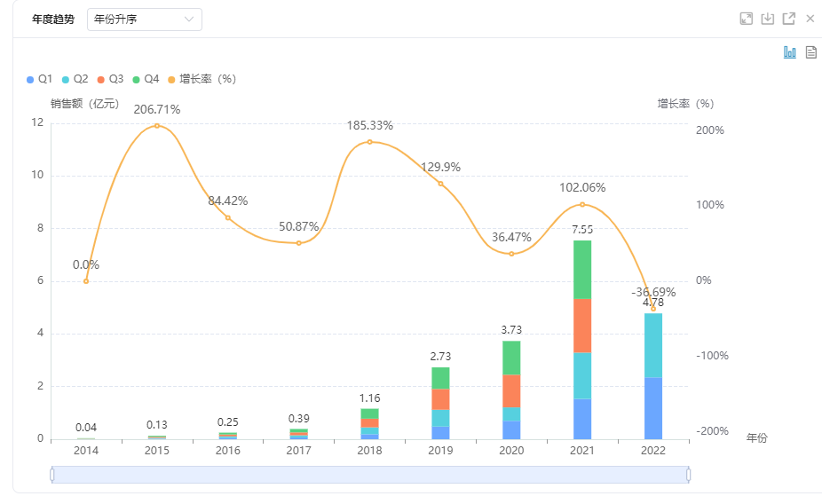This screenshot has height=504, width=822.
Task: Open chart in new window icon
Action: click(x=788, y=19)
